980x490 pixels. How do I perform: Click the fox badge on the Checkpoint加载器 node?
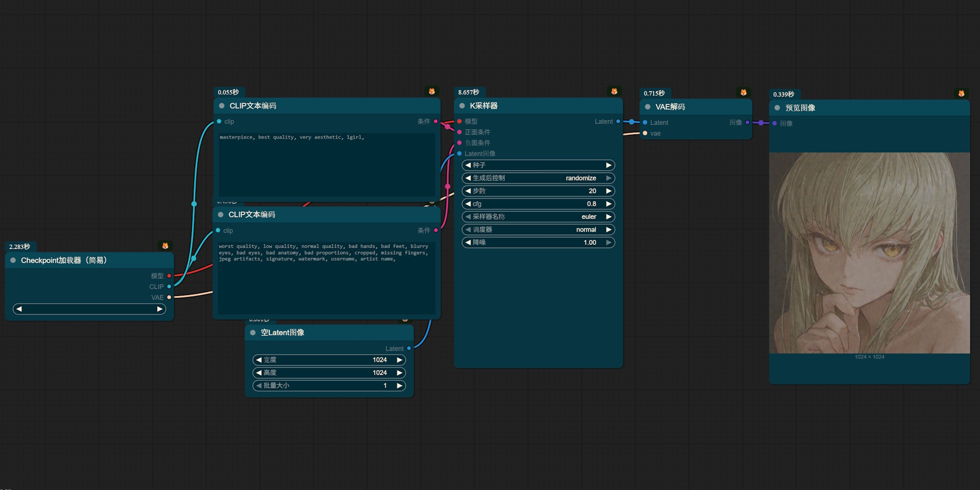(165, 246)
